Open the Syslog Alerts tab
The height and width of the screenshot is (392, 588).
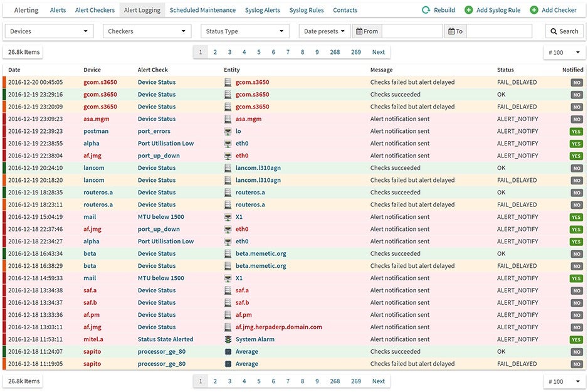263,10
